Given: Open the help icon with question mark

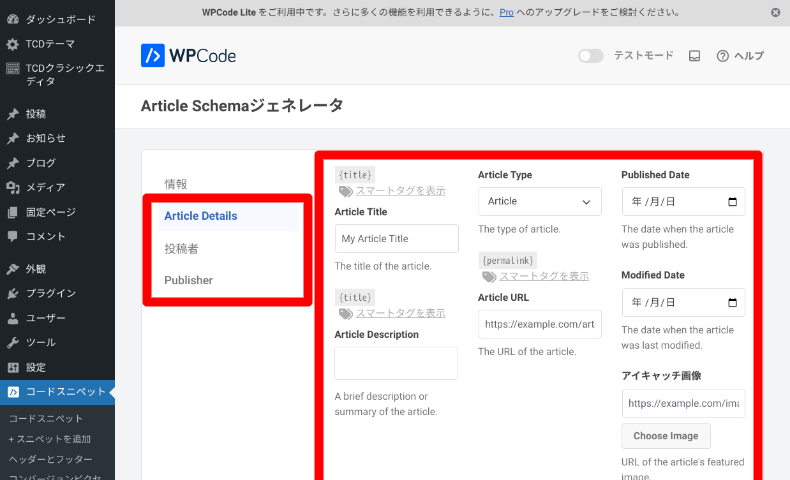Looking at the screenshot, I should coord(722,56).
